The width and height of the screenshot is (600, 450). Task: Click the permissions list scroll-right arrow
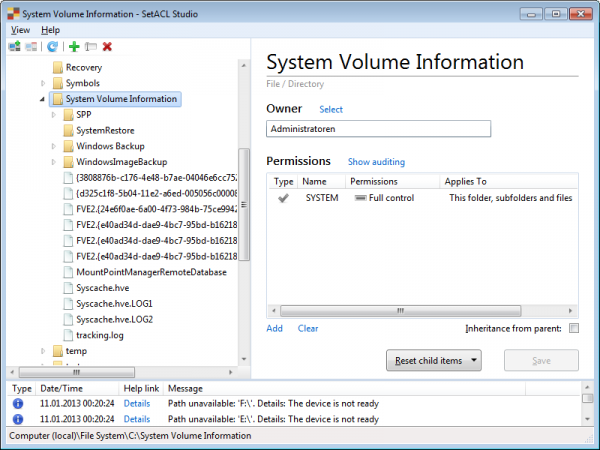pos(571,311)
